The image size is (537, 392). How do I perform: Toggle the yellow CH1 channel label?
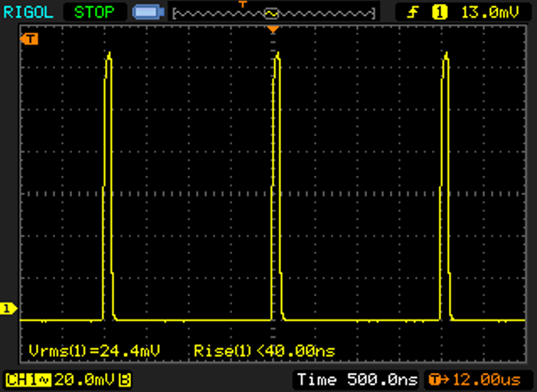pos(26,380)
